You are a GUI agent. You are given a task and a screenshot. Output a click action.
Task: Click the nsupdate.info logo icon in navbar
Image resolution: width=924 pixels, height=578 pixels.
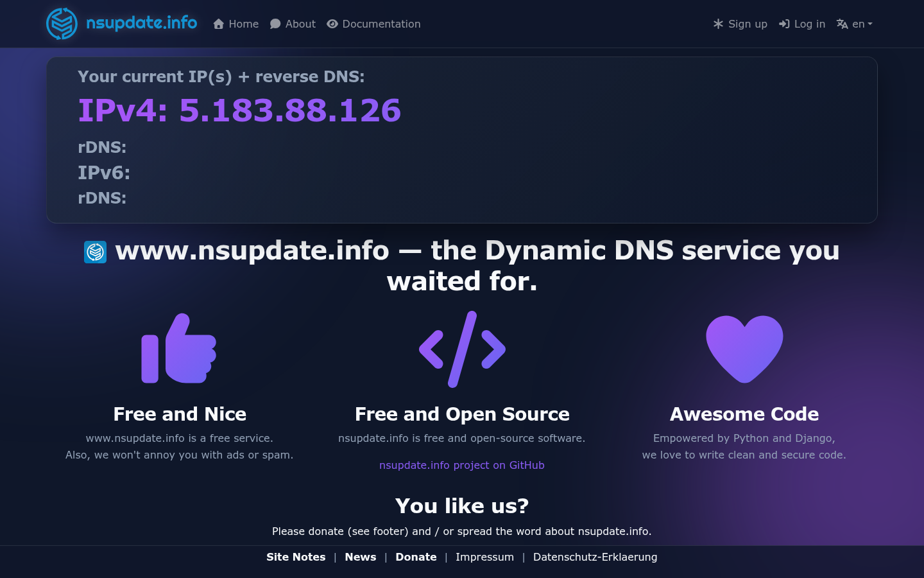tap(62, 24)
